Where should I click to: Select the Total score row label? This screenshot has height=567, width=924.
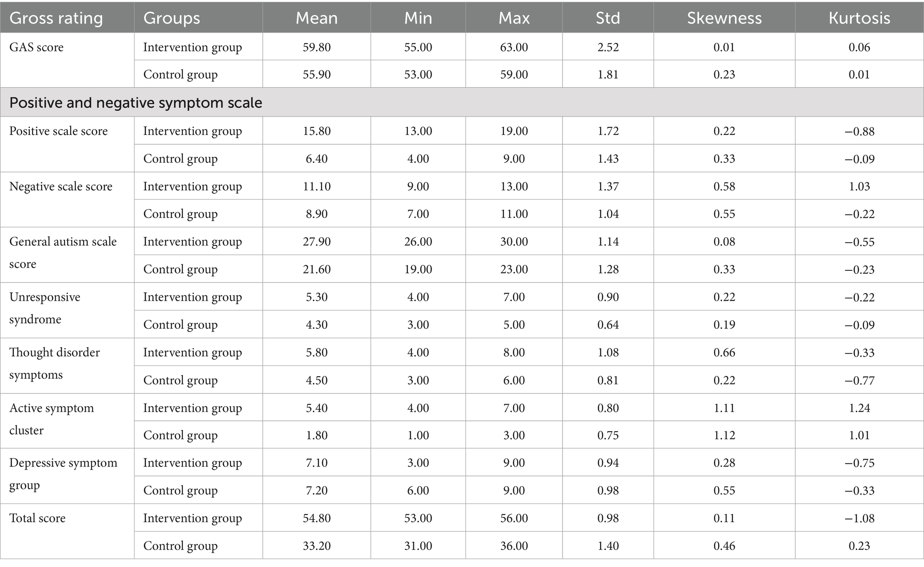(38, 518)
